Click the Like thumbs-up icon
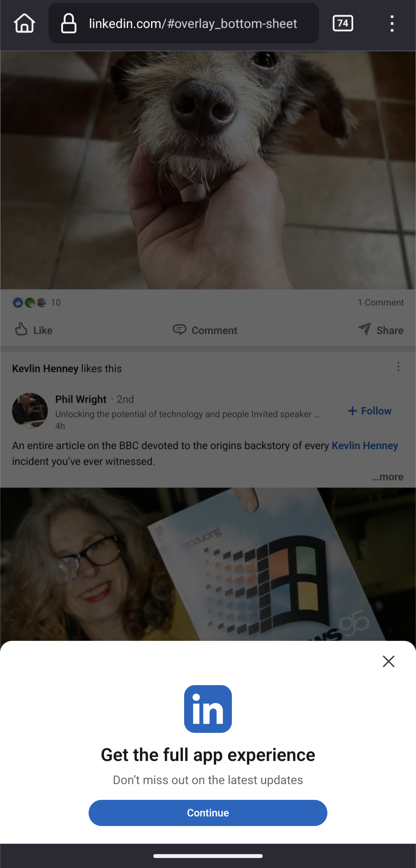 [x=21, y=329]
